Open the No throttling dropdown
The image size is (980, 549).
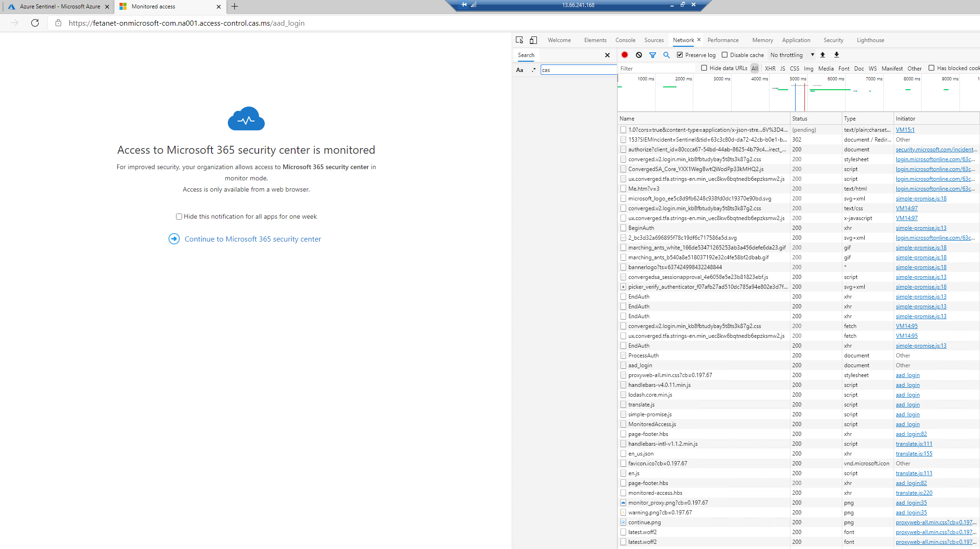click(x=791, y=55)
